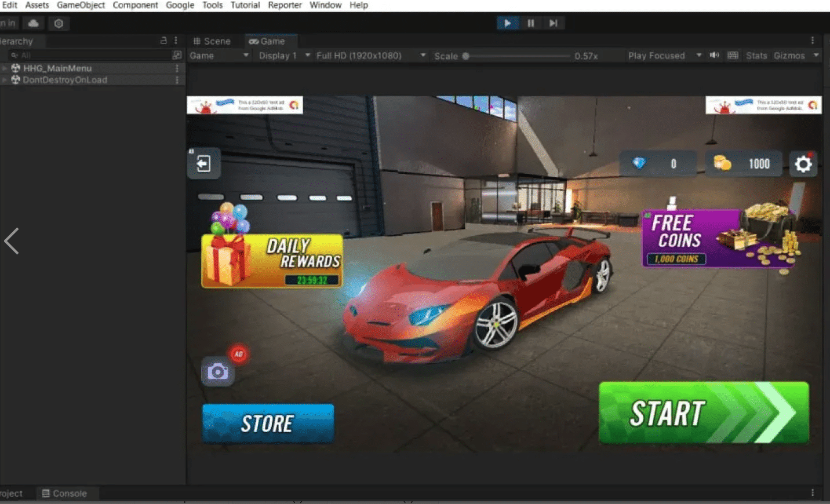This screenshot has width=830, height=504.
Task: Switch to the Scene tab
Action: 212,41
